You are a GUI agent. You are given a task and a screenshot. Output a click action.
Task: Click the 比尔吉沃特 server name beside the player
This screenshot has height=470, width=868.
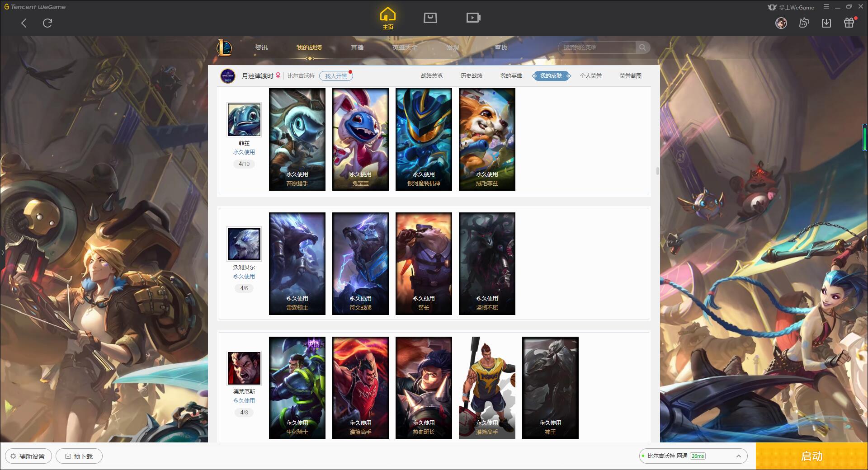click(x=301, y=76)
